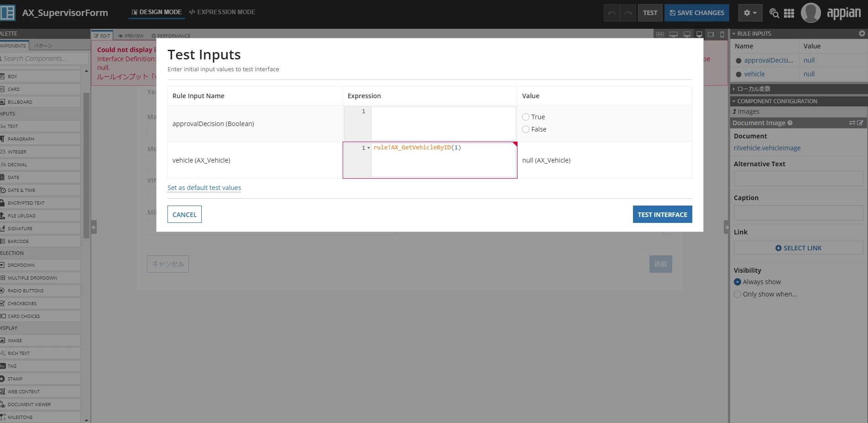The width and height of the screenshot is (868, 423).
Task: Open the approvalDecisi... rule input name
Action: [x=769, y=60]
